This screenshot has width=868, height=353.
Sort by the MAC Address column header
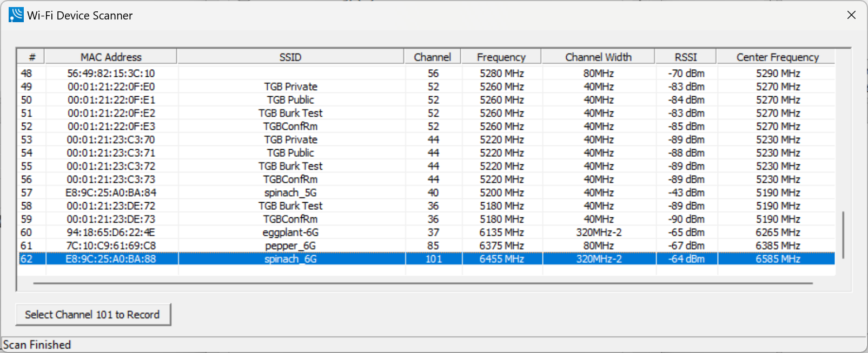(111, 57)
